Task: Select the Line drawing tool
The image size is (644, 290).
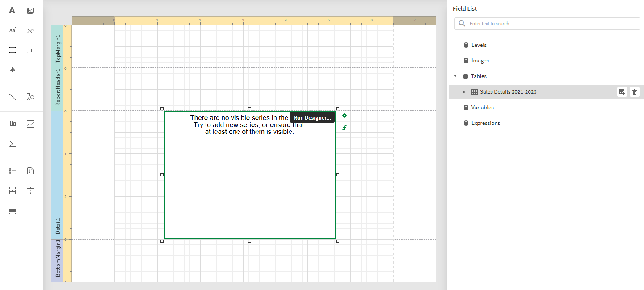Action: 13,97
